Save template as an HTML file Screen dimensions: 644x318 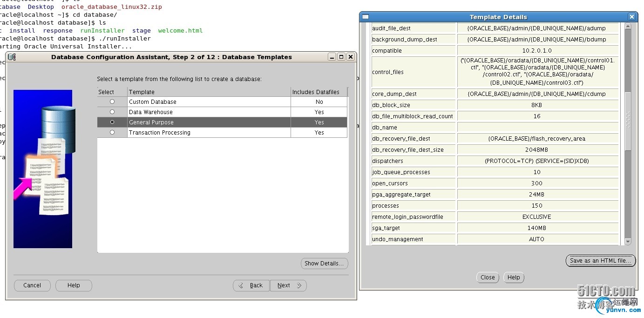pos(600,261)
